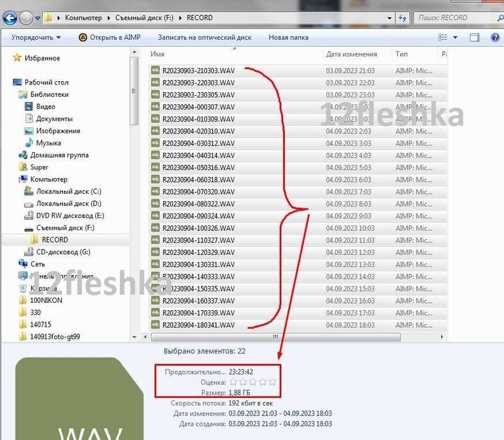Go back with the Back arrow button
This screenshot has height=440, width=504.
click(x=9, y=18)
